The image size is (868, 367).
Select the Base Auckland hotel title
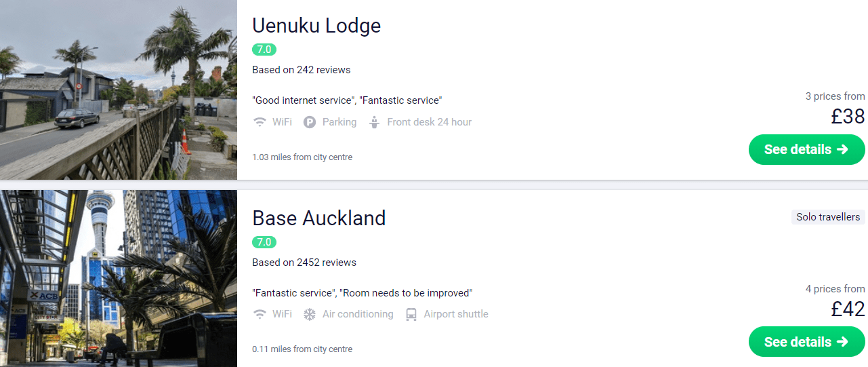[319, 218]
